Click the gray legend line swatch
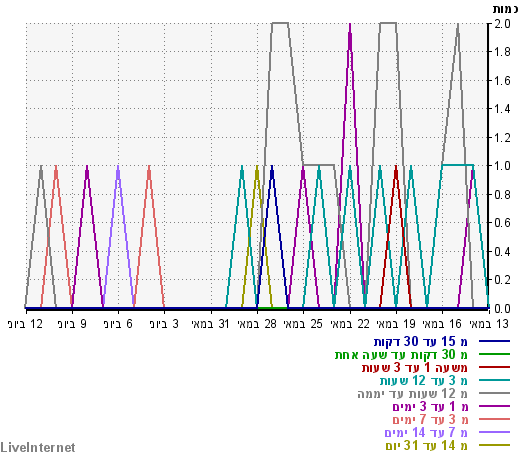The image size is (520, 457). [494, 393]
